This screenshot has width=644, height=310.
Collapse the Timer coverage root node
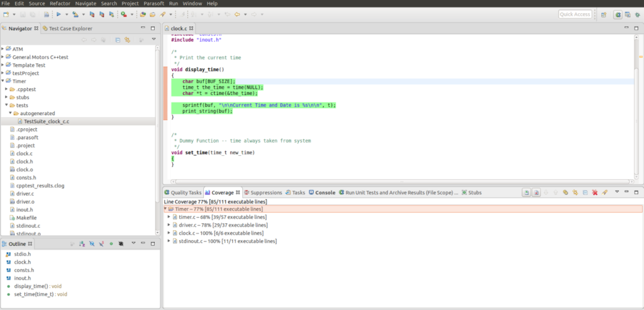click(165, 209)
